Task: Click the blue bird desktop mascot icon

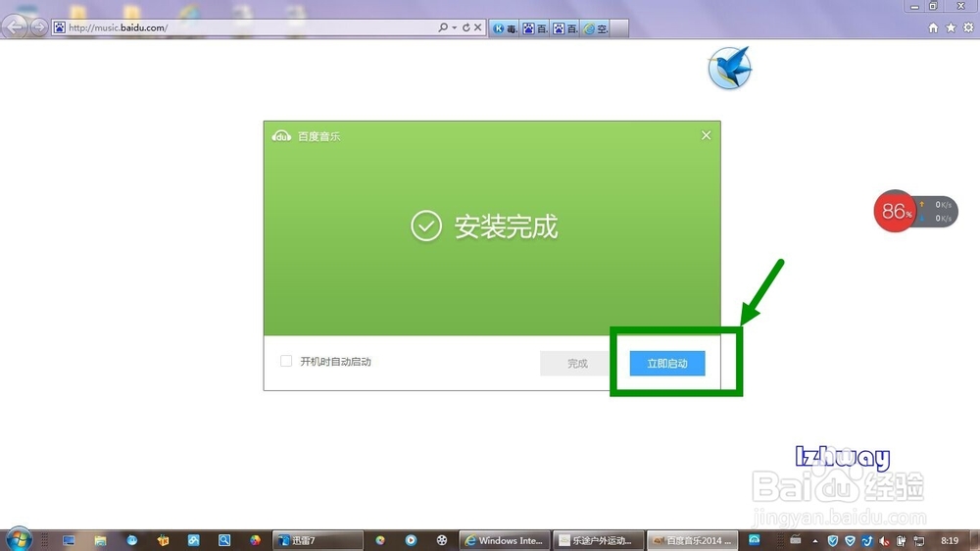Action: pos(730,68)
